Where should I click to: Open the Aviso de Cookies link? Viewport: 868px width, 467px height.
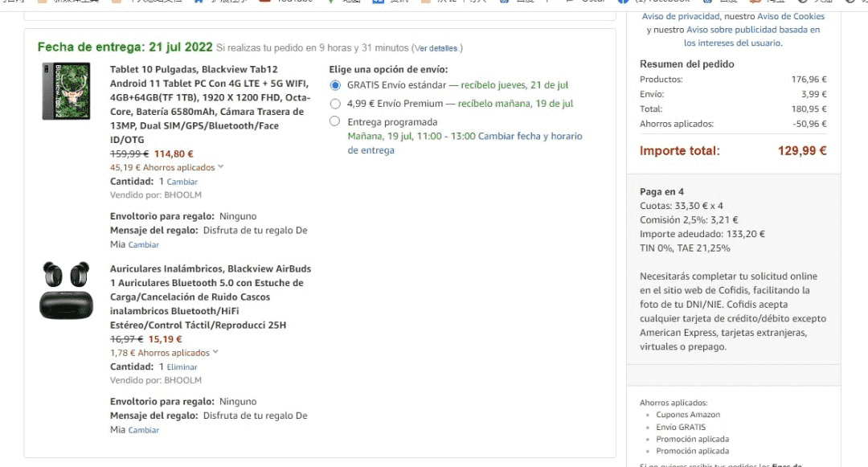point(791,17)
